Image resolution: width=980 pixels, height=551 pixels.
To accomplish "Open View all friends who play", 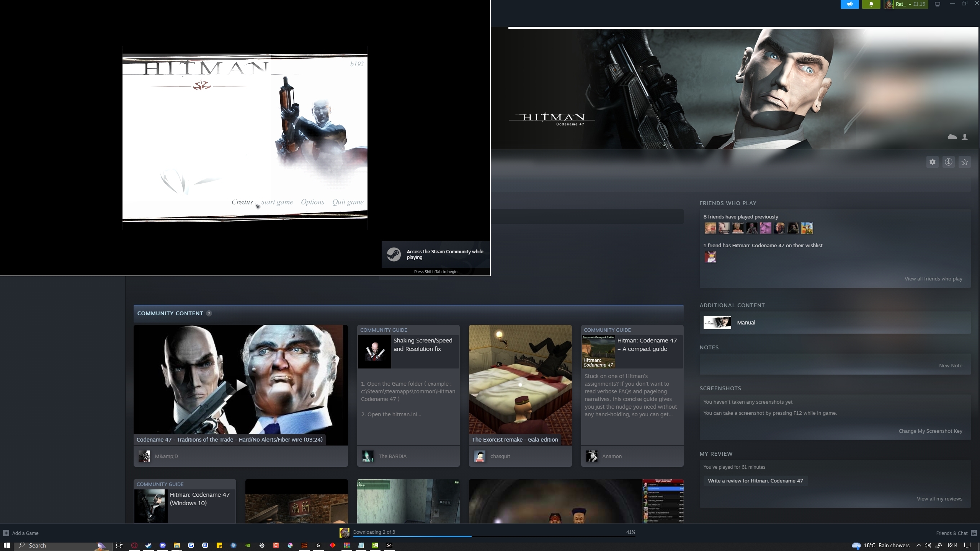I will [933, 279].
